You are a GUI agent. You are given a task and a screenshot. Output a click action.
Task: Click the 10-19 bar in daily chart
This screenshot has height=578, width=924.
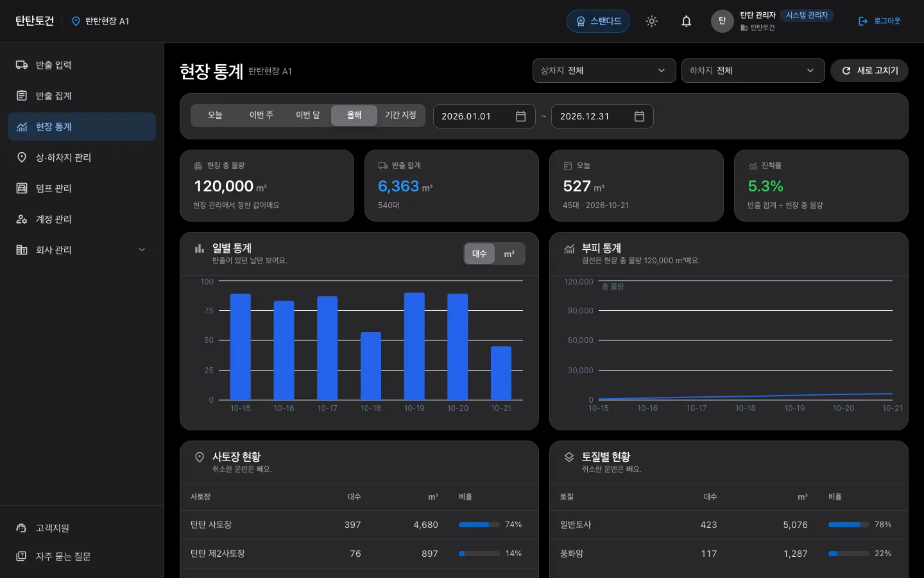point(414,346)
